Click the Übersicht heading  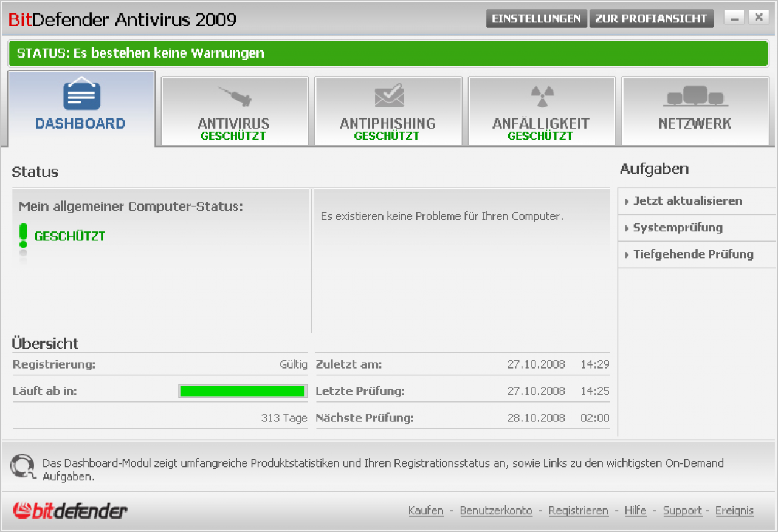[x=45, y=344]
